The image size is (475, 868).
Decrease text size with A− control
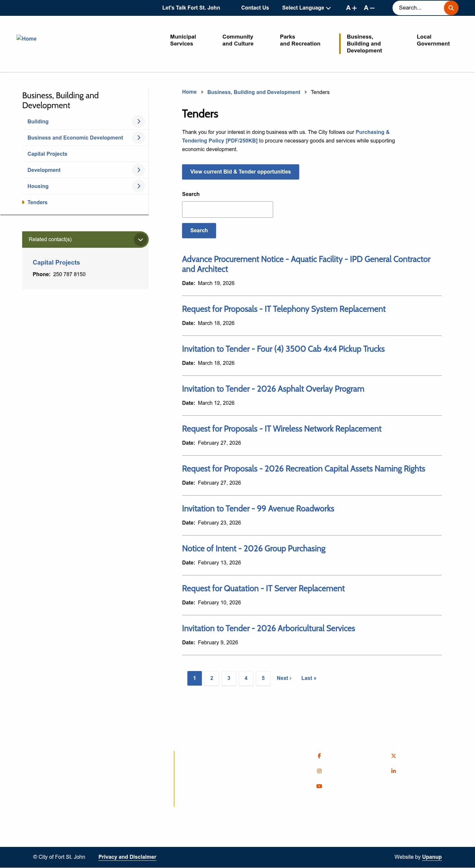point(369,7)
